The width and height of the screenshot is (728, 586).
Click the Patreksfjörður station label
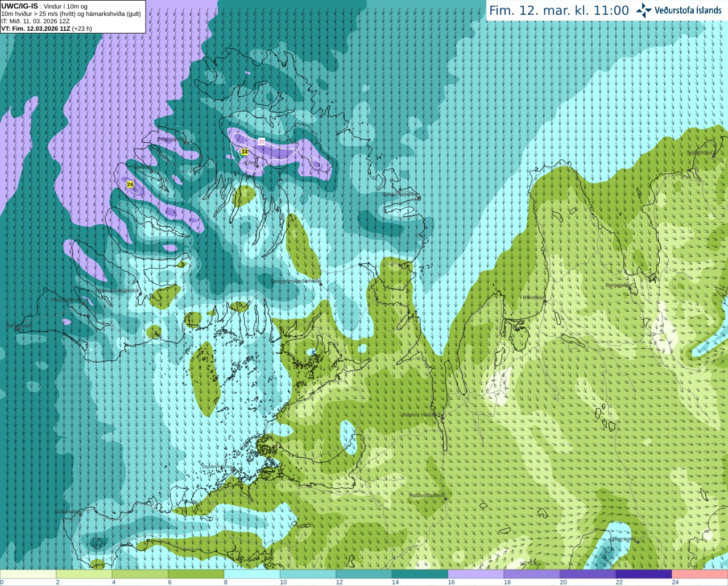coord(67,300)
